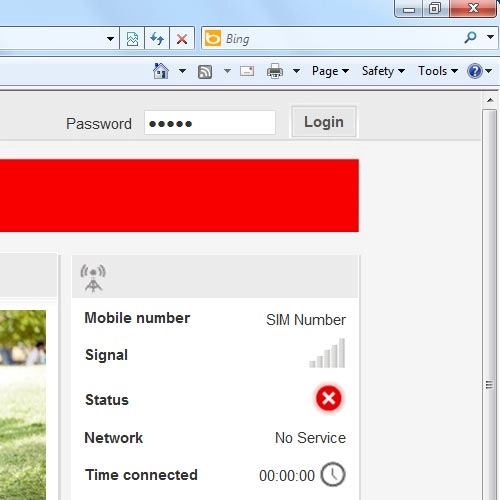Click the RSS feeds icon
500x500 pixels.
pos(205,72)
